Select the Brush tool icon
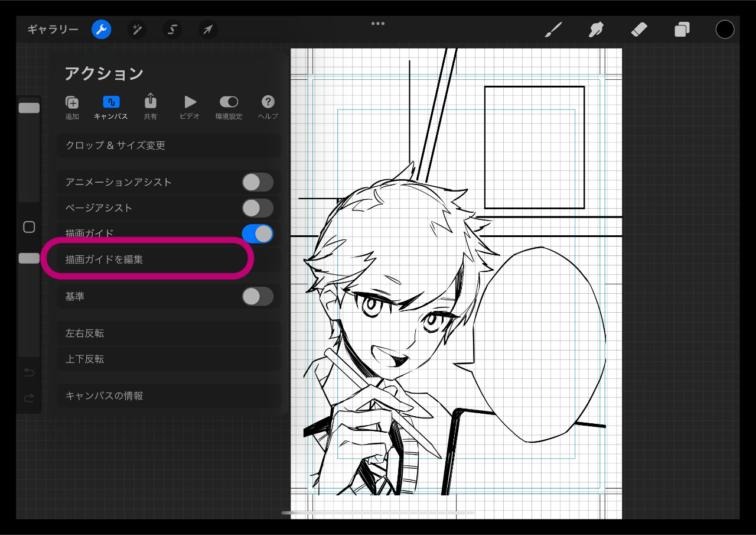The width and height of the screenshot is (756, 535). pyautogui.click(x=553, y=30)
